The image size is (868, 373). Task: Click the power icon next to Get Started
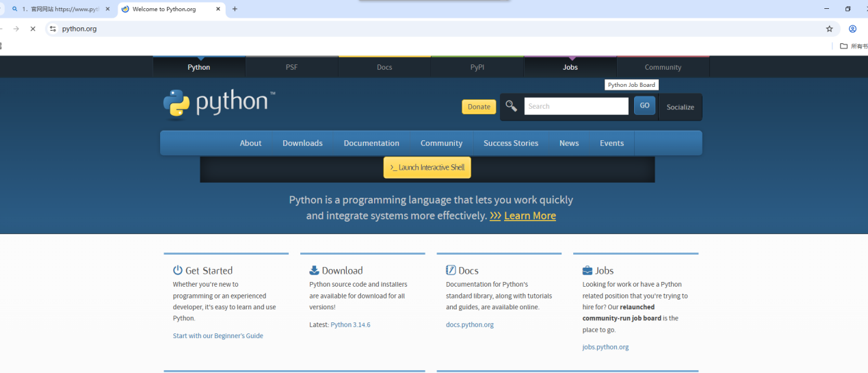tap(178, 270)
